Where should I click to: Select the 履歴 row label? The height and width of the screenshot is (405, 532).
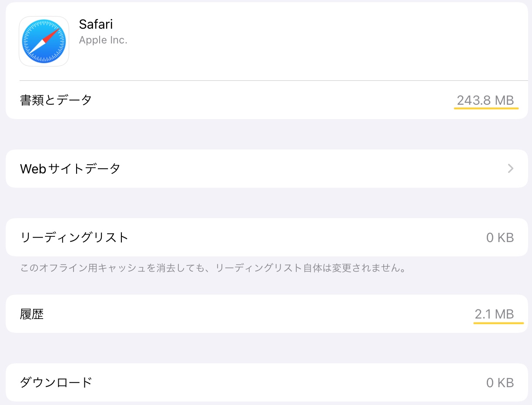(32, 314)
